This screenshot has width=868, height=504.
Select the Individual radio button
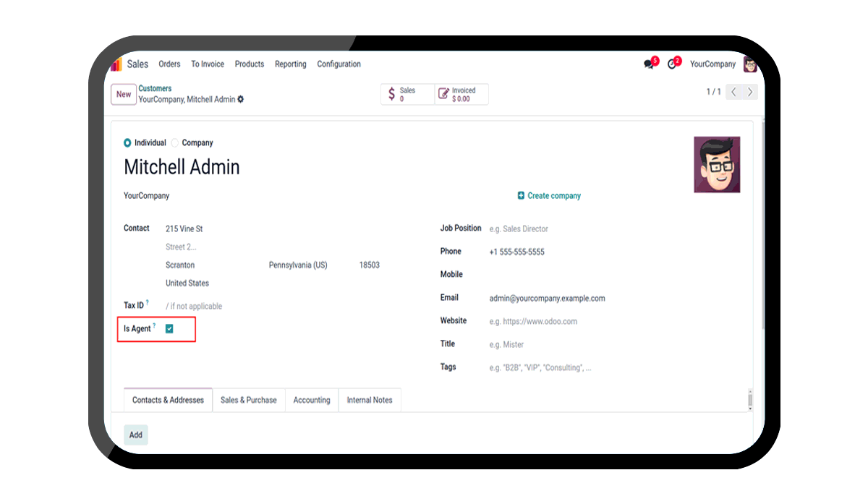tap(127, 143)
